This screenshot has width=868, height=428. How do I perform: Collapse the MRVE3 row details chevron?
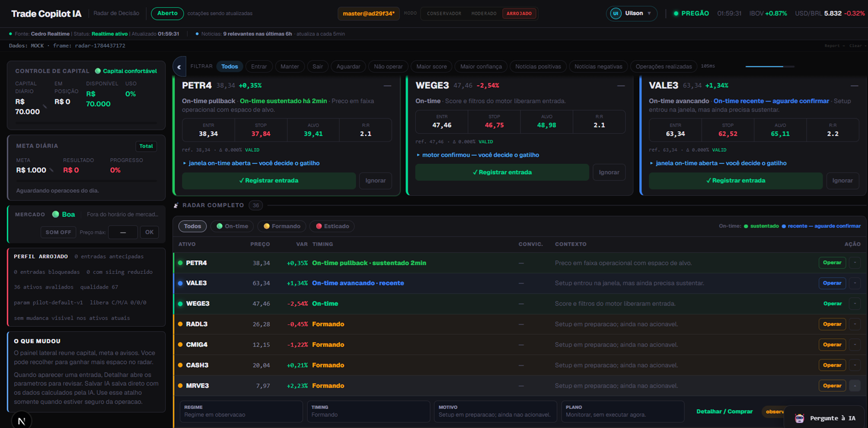(x=854, y=386)
